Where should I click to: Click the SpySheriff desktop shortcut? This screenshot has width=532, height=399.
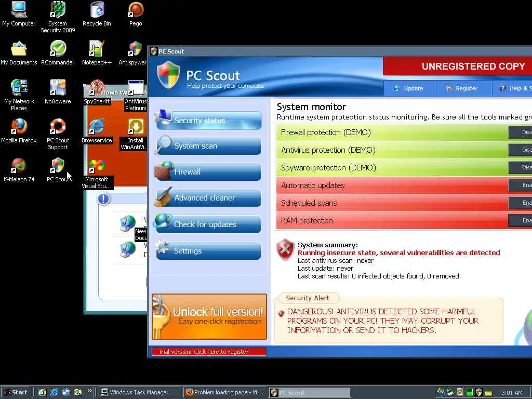tap(97, 92)
